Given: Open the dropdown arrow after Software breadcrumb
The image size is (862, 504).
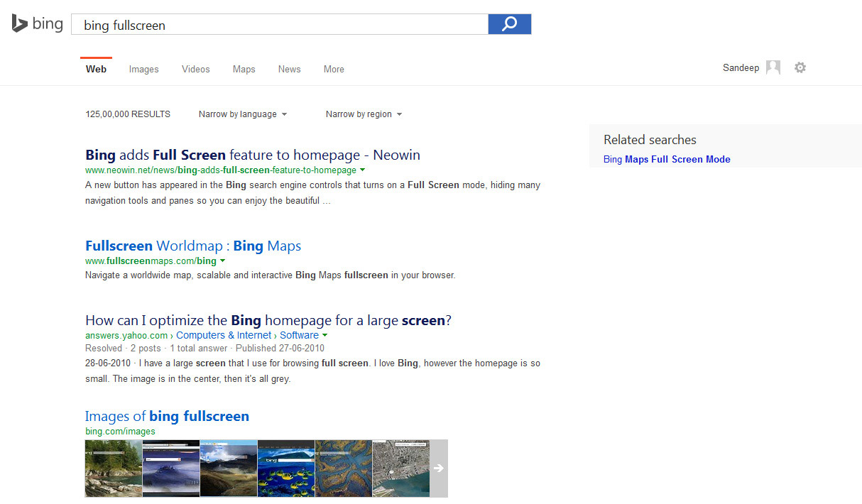Looking at the screenshot, I should click(x=324, y=335).
